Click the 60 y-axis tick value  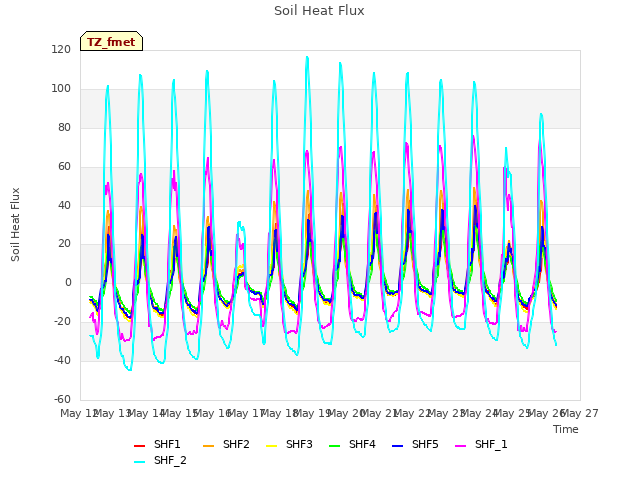pos(64,167)
